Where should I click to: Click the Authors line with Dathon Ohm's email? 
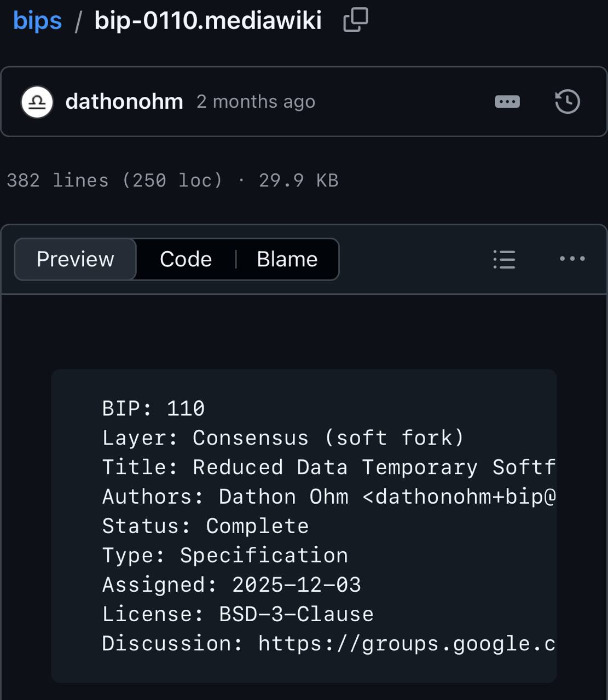pyautogui.click(x=329, y=497)
